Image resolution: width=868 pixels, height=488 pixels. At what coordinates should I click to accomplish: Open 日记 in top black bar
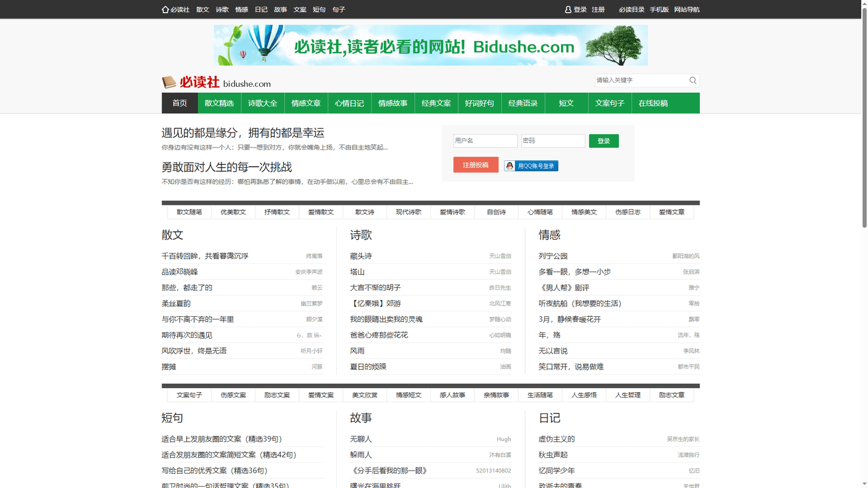click(261, 10)
